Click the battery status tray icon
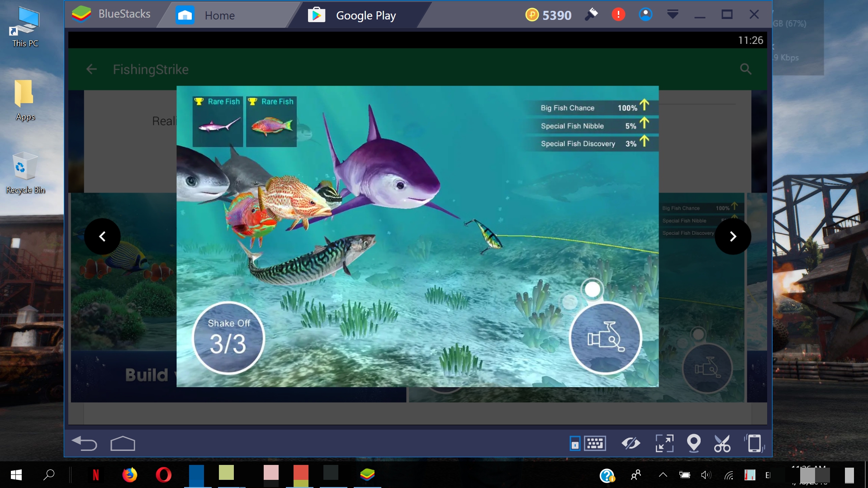This screenshot has height=488, width=868. click(x=685, y=475)
